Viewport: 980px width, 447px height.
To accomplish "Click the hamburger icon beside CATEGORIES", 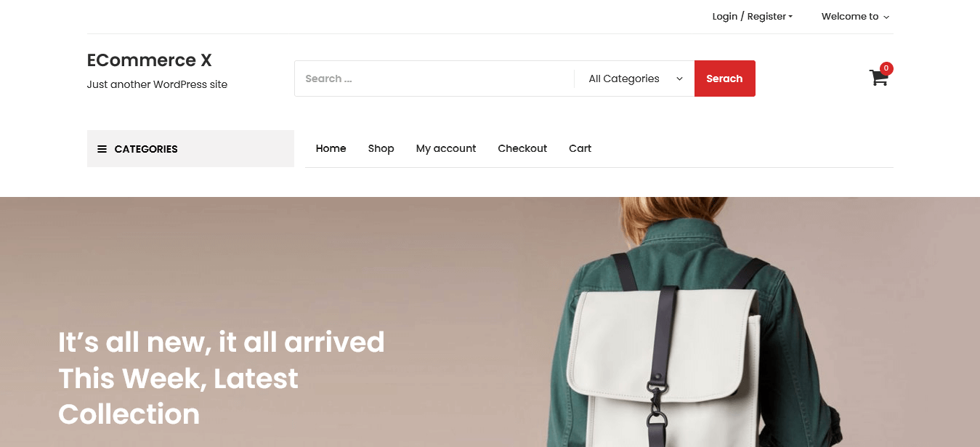I will click(x=102, y=149).
